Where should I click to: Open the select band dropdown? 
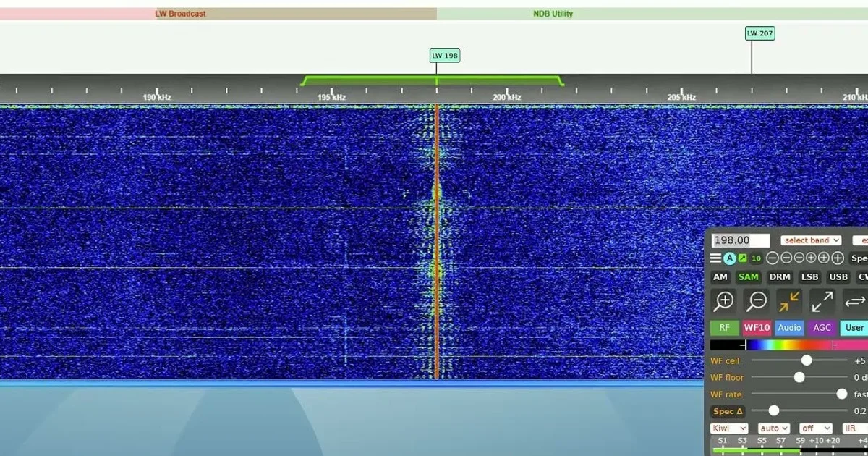click(811, 240)
